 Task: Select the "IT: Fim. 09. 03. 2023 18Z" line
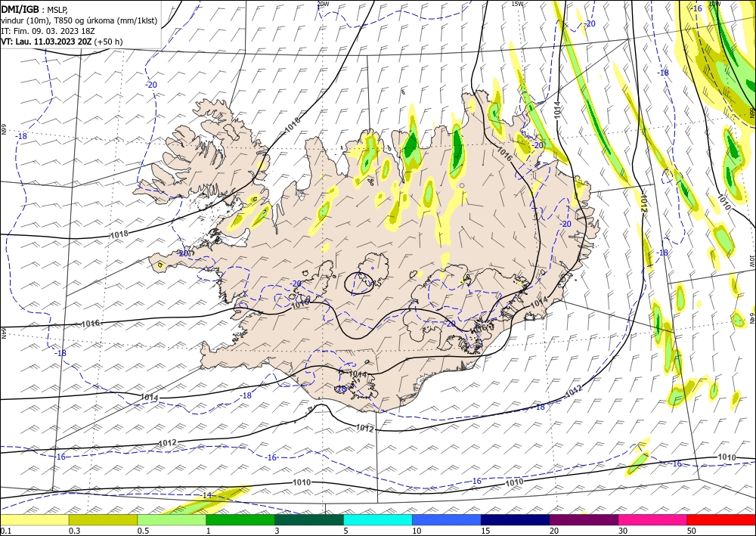coord(48,30)
